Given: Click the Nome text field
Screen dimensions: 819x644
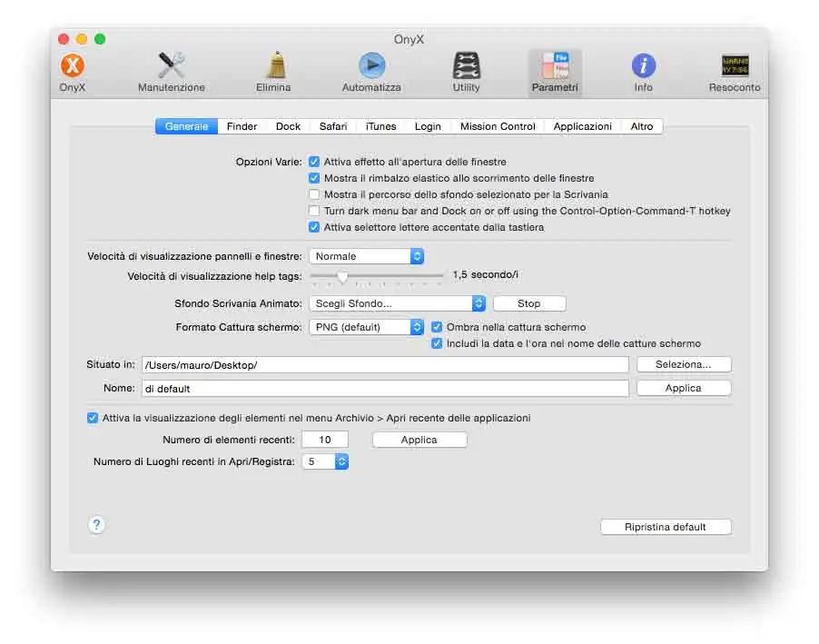Looking at the screenshot, I should [385, 389].
